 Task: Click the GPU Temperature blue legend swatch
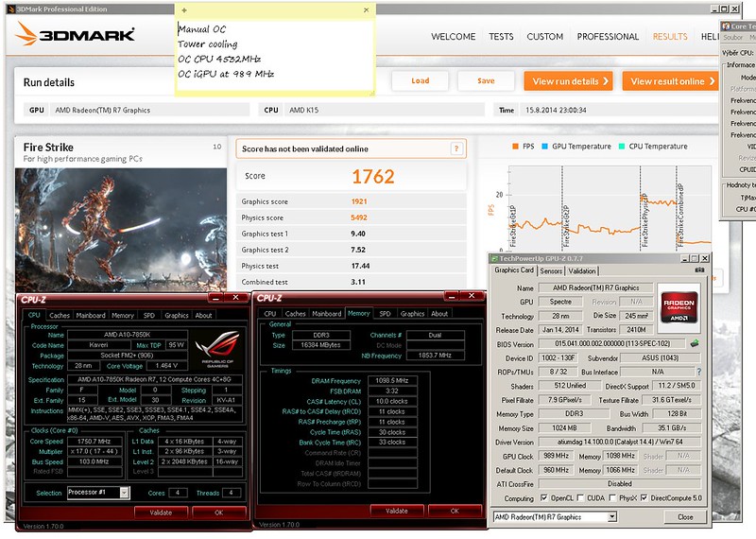point(545,147)
